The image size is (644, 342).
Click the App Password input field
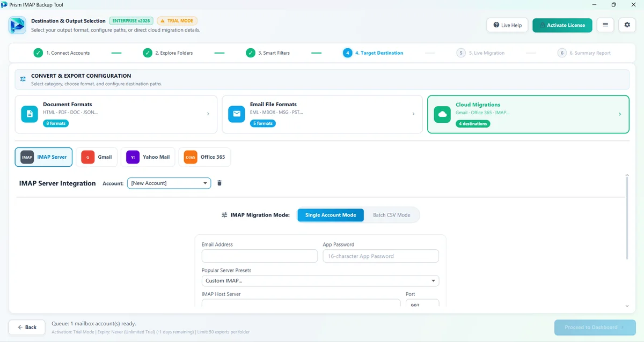(381, 256)
